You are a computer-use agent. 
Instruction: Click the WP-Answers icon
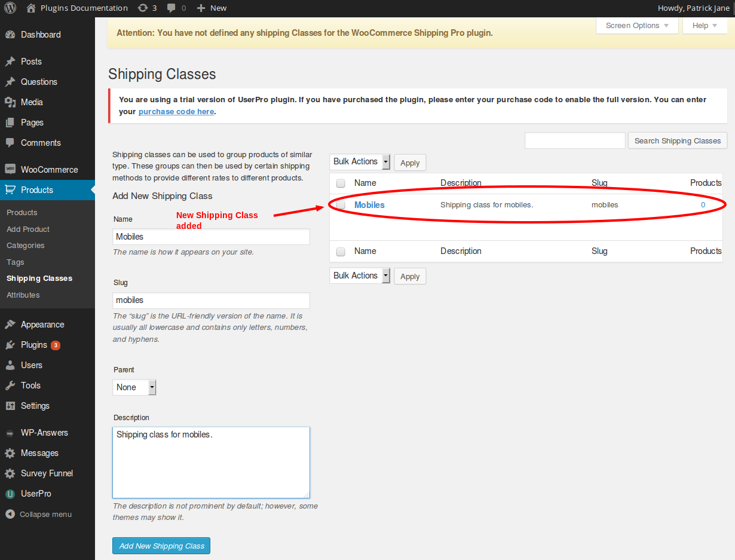pos(10,433)
